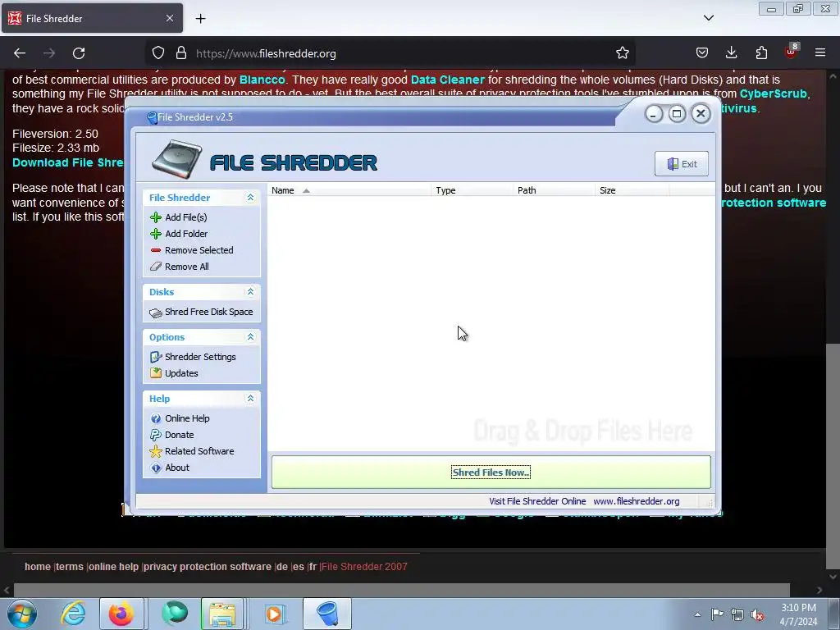The image size is (840, 630).
Task: Click the network tray icon
Action: point(737,615)
